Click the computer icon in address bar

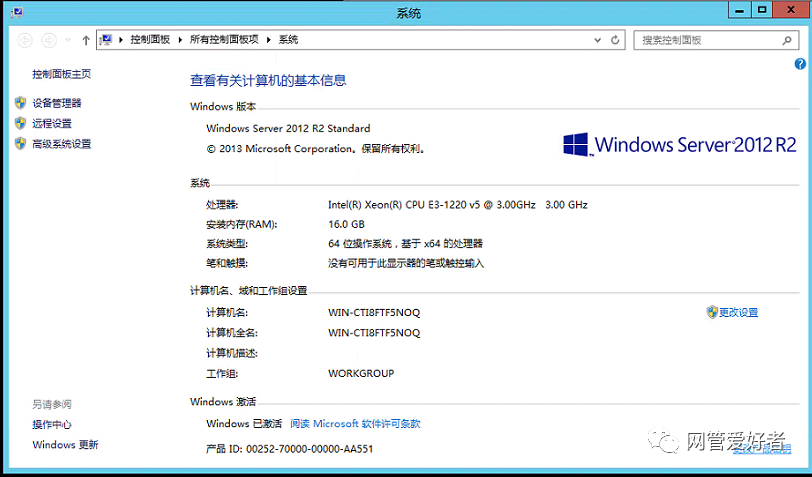coord(106,39)
